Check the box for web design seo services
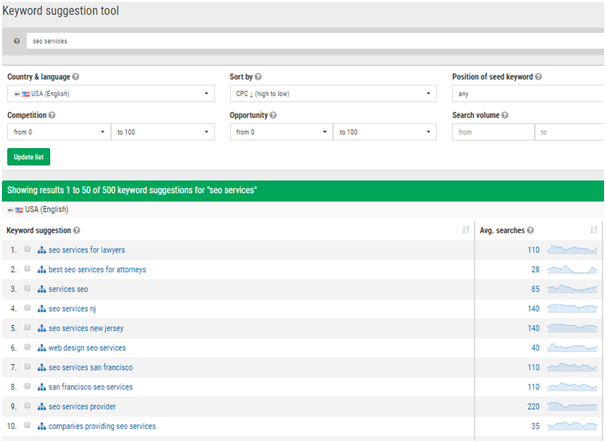 click(x=27, y=347)
